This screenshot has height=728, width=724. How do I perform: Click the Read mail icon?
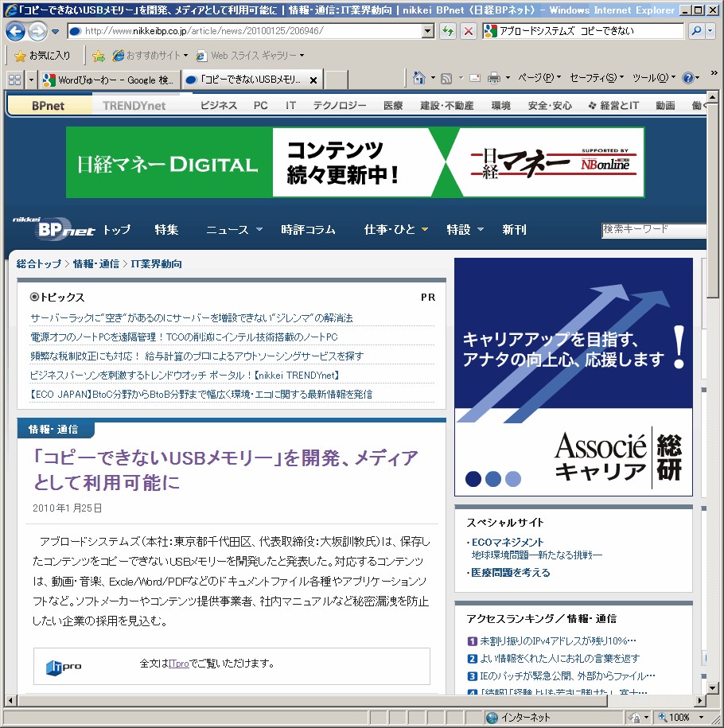475,78
